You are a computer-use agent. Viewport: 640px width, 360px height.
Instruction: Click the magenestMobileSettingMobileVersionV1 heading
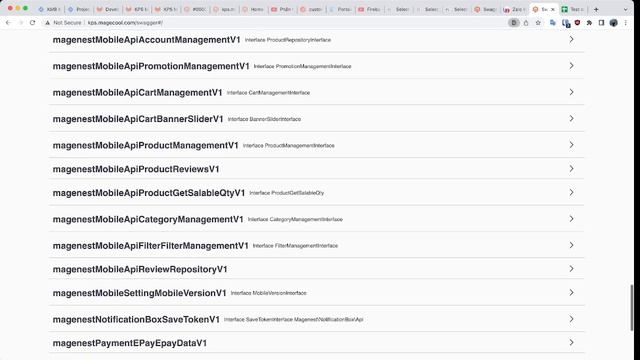[140, 293]
